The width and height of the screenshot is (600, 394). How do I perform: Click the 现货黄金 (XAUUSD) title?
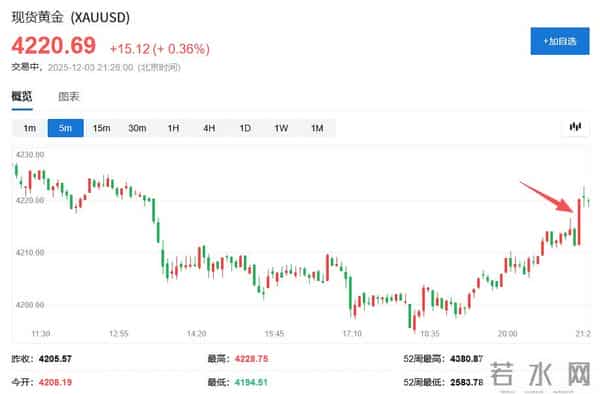(x=70, y=17)
